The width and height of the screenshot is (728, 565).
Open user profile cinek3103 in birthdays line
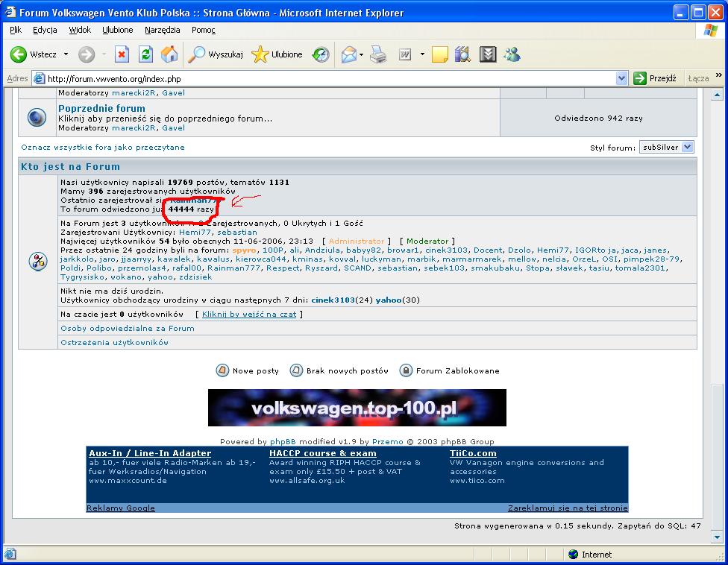[333, 300]
